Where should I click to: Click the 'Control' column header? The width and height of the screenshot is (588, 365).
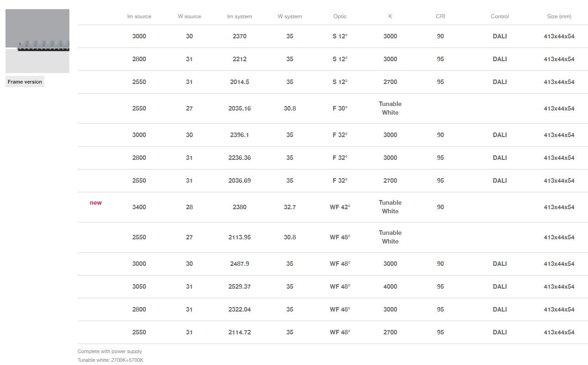tap(500, 16)
